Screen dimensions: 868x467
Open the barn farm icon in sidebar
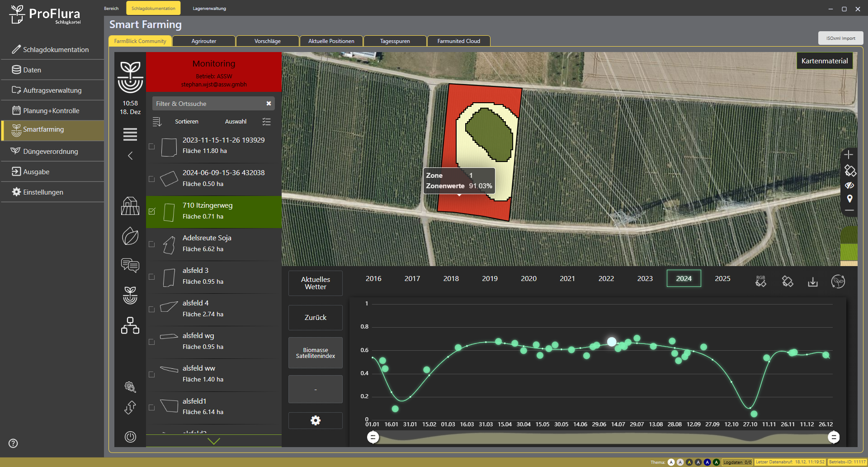click(130, 206)
